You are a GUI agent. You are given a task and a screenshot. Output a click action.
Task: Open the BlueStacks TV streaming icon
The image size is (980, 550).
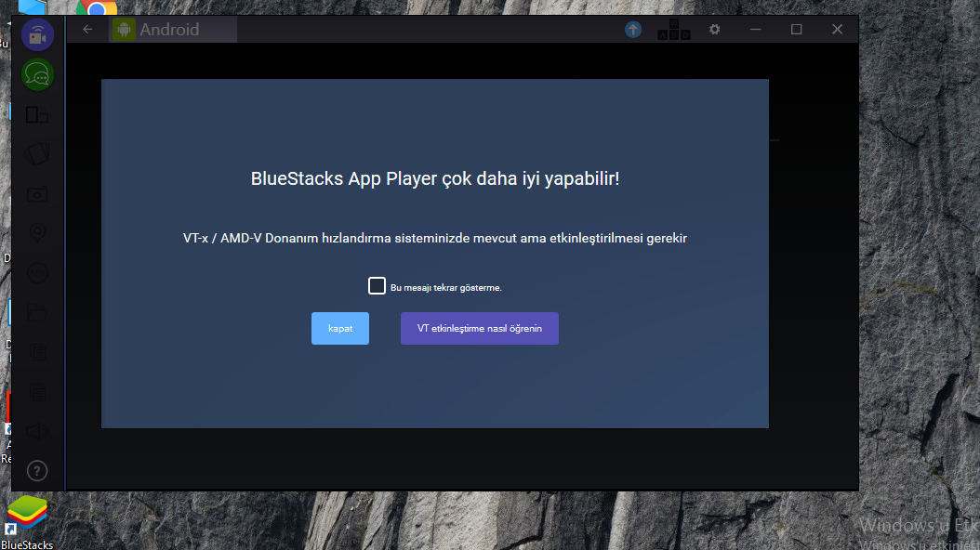37,34
